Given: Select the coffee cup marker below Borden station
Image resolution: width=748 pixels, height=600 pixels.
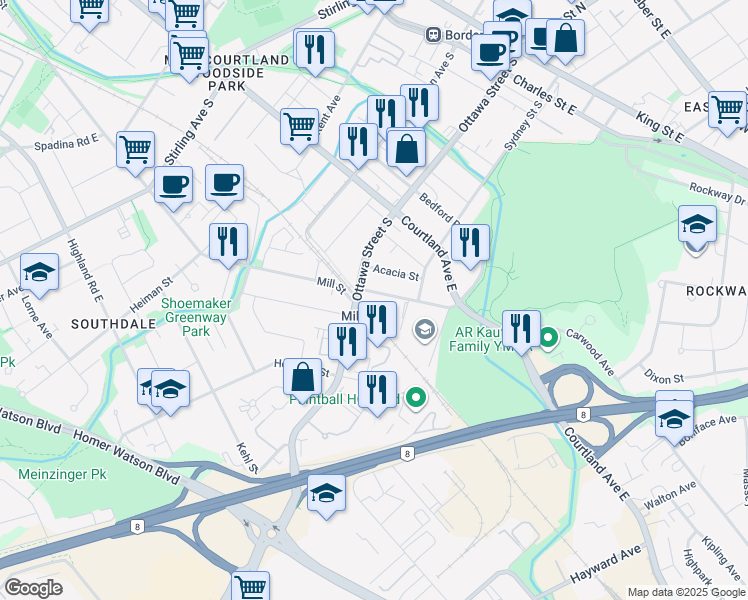Looking at the screenshot, I should 490,53.
